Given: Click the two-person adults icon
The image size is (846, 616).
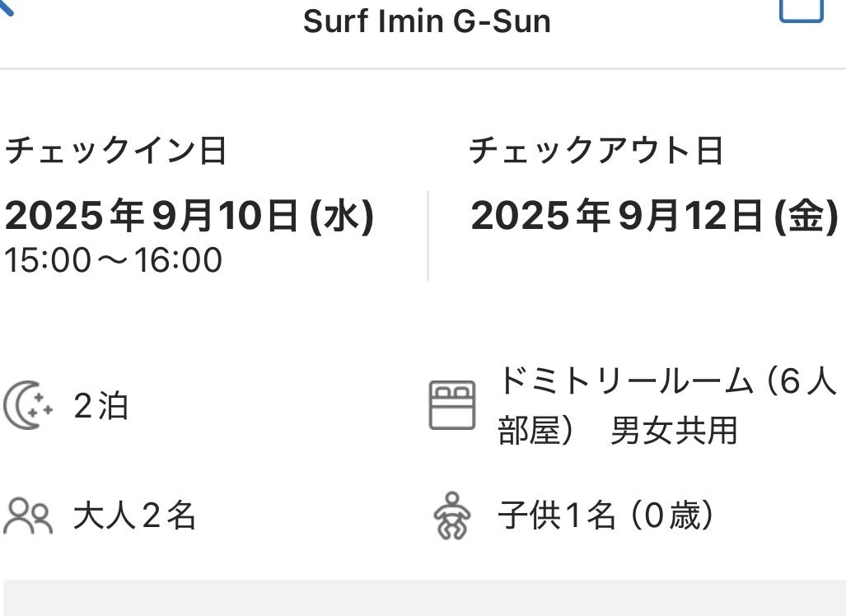Looking at the screenshot, I should point(28,516).
